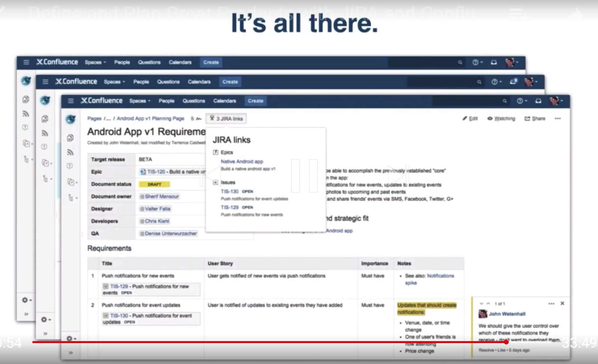Image resolution: width=598 pixels, height=364 pixels.
Task: Click the video share arrow icon
Action: (x=575, y=14)
